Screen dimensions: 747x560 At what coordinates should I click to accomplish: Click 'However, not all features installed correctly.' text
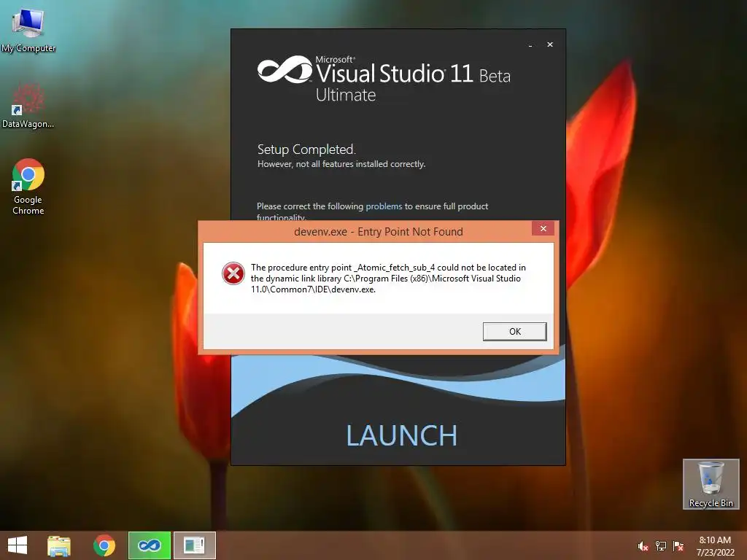click(x=341, y=164)
